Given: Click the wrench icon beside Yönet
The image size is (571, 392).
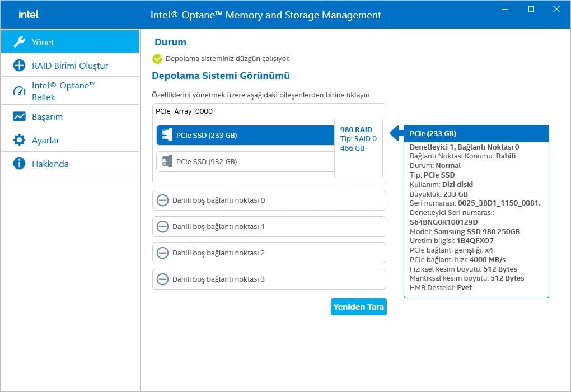Looking at the screenshot, I should tap(19, 42).
